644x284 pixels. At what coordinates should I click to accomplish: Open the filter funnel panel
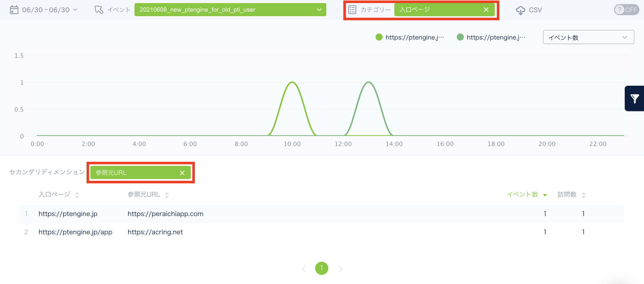(x=635, y=98)
